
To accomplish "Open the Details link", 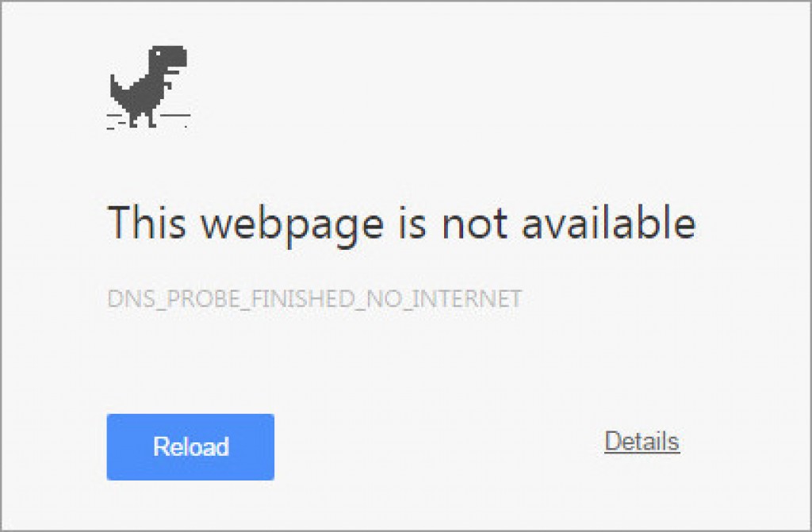I will point(642,442).
